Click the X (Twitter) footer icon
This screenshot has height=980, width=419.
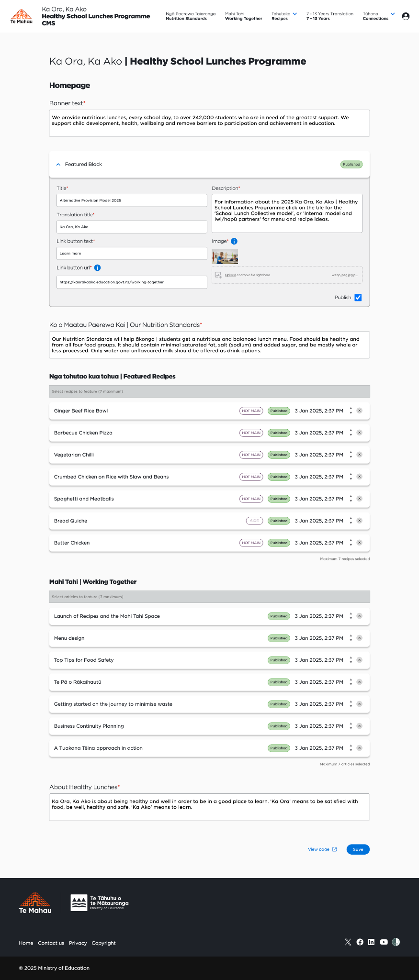click(348, 942)
